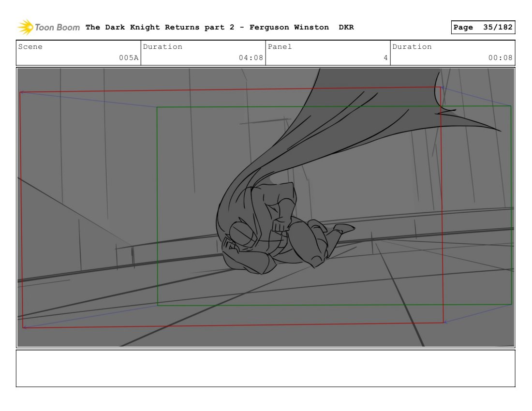This screenshot has width=532, height=411.
Task: Click the Batman storyboard panel drawing
Action: [266, 207]
